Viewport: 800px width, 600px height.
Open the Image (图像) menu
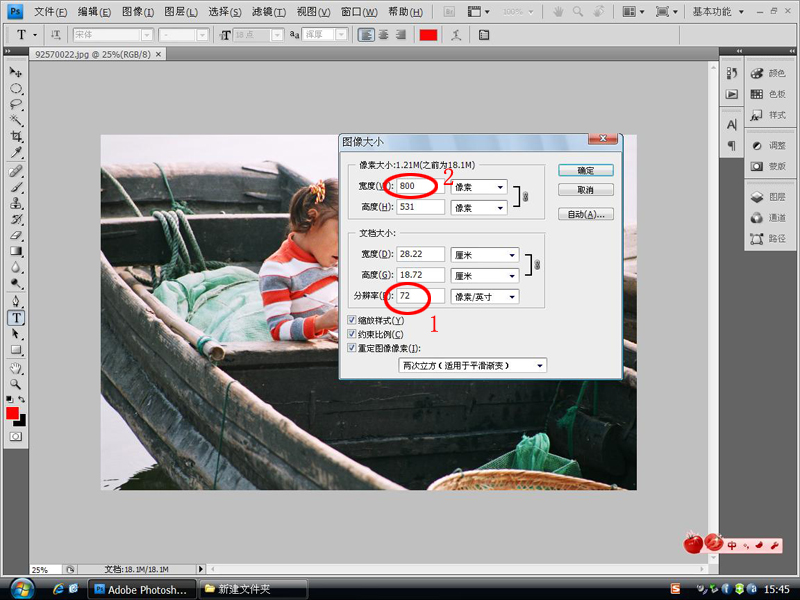coord(137,12)
